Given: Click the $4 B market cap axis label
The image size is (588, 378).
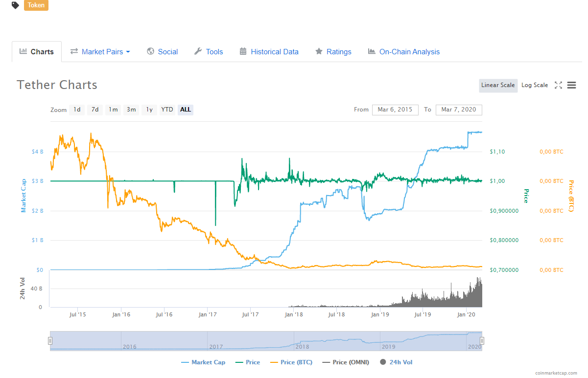Looking at the screenshot, I should click(37, 152).
